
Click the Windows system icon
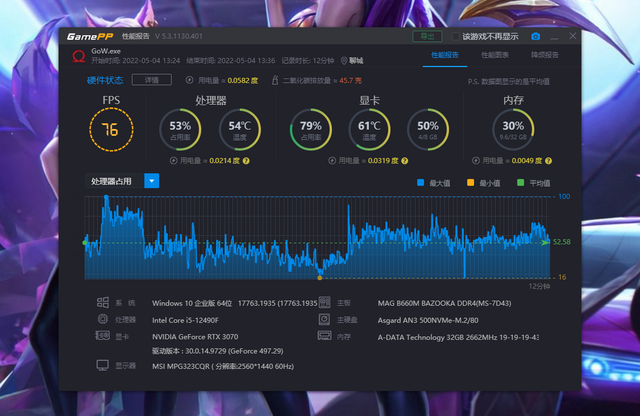pos(103,303)
